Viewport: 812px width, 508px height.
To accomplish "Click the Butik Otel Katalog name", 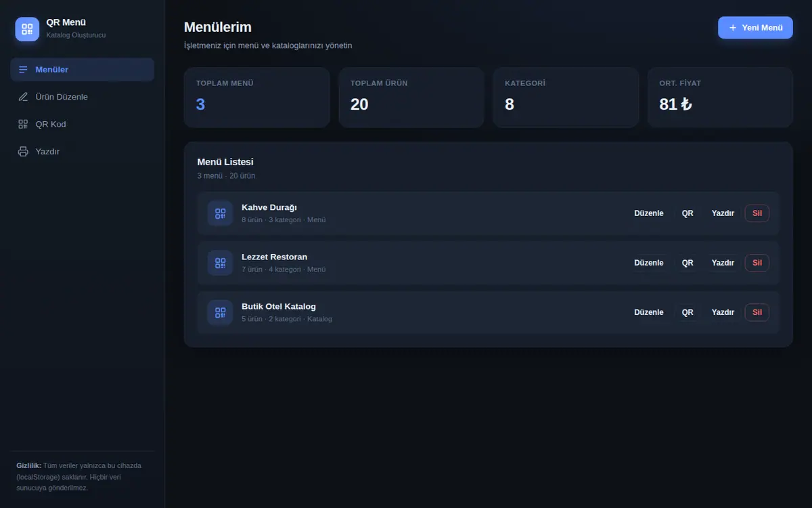I will (x=279, y=306).
